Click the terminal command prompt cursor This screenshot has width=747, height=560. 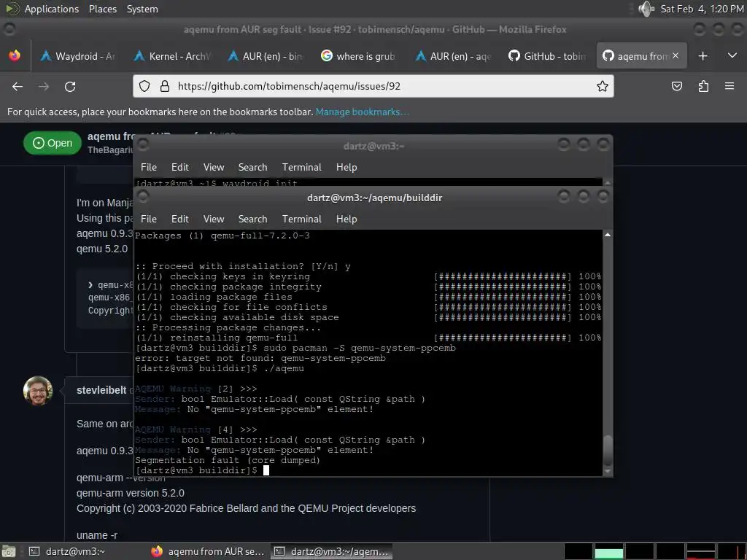click(266, 470)
